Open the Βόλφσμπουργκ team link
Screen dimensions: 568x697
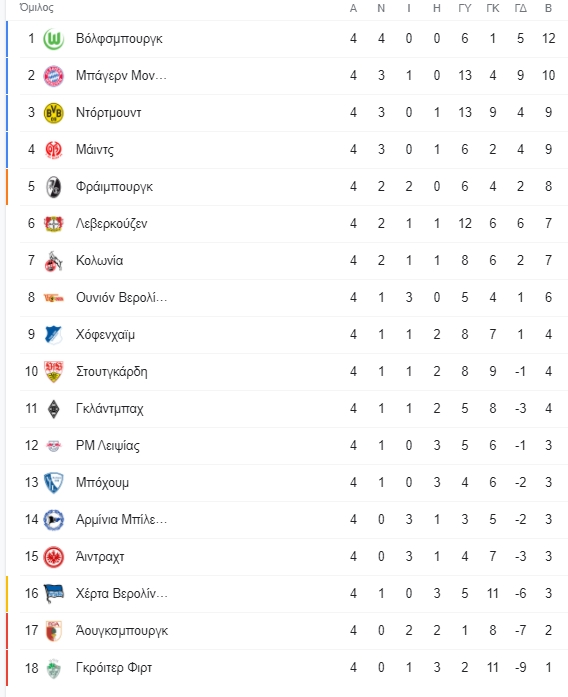click(x=119, y=39)
